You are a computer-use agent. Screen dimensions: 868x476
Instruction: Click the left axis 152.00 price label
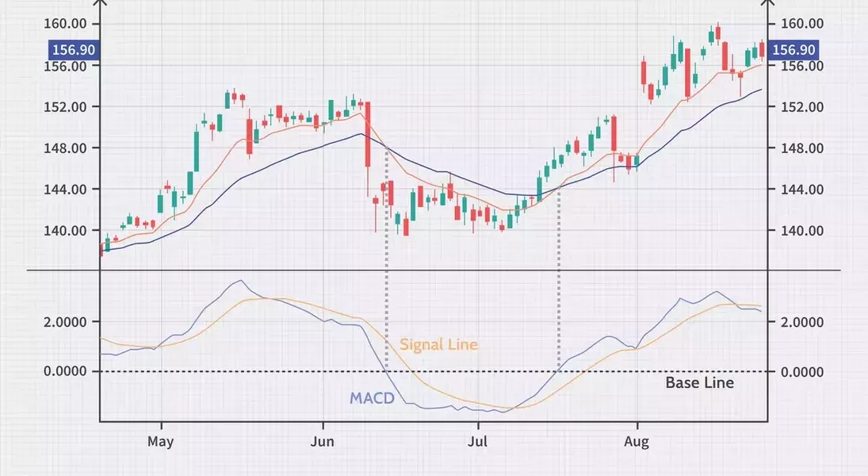tap(65, 107)
